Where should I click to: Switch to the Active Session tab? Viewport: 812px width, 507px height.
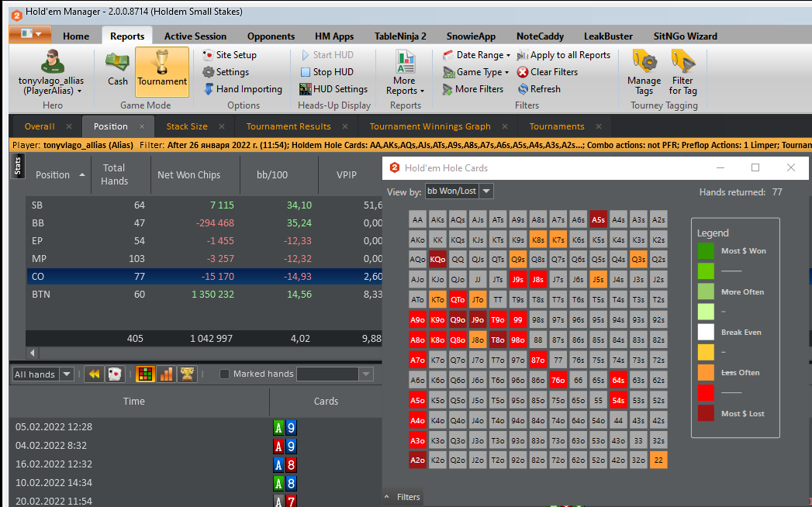[x=195, y=36]
